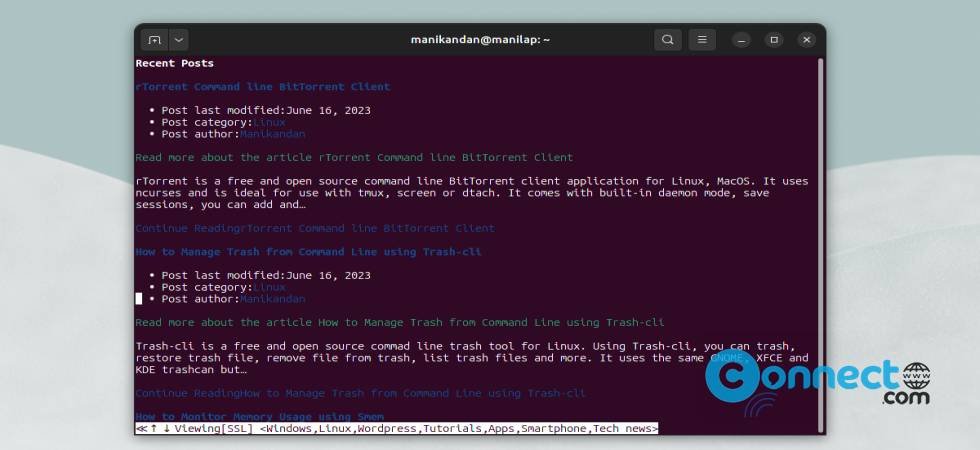Click rTorrent post's 'Post last modified:June 16, 2023' line
The width and height of the screenshot is (980, 450).
266,111
